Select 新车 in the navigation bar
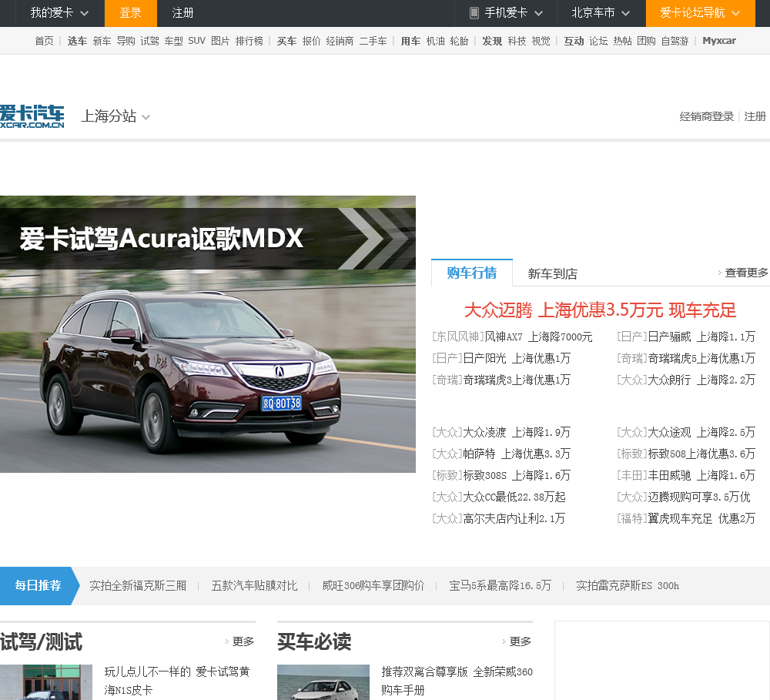The height and width of the screenshot is (700, 770). pyautogui.click(x=102, y=41)
